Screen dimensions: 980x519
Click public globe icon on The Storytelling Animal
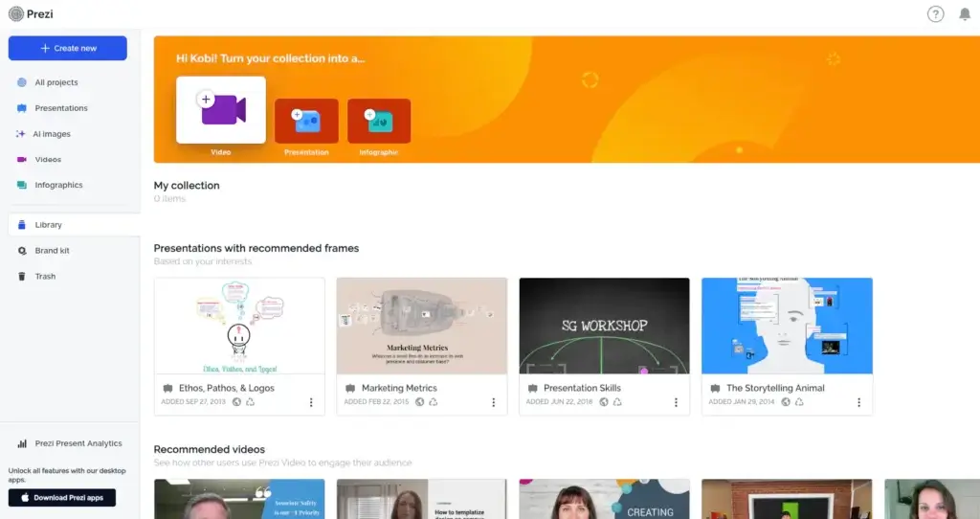click(x=786, y=402)
